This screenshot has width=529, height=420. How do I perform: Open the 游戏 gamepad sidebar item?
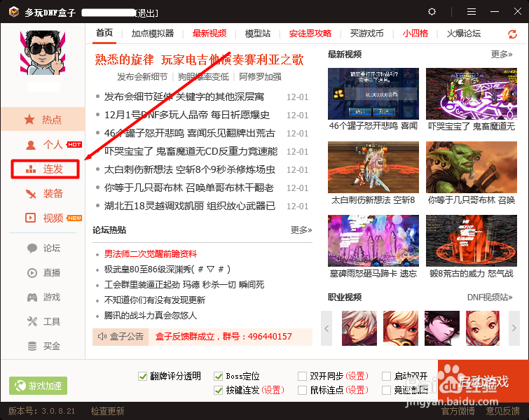click(44, 297)
